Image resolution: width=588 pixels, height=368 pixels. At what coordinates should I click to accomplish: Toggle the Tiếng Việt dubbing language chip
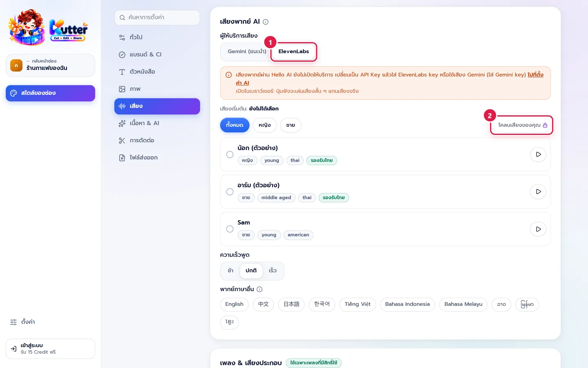point(358,304)
